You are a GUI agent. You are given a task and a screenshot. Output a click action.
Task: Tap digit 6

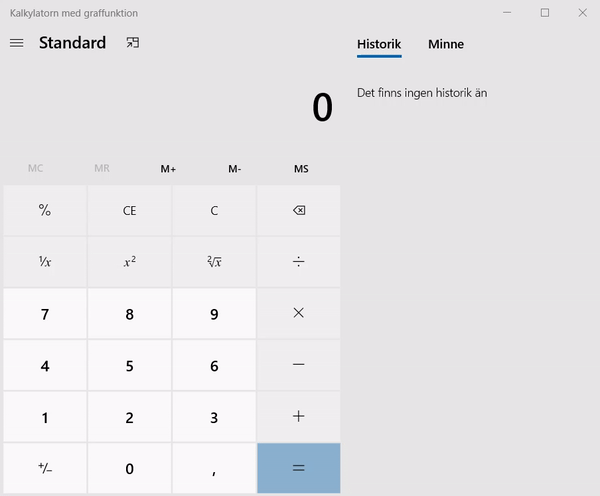[x=214, y=365]
